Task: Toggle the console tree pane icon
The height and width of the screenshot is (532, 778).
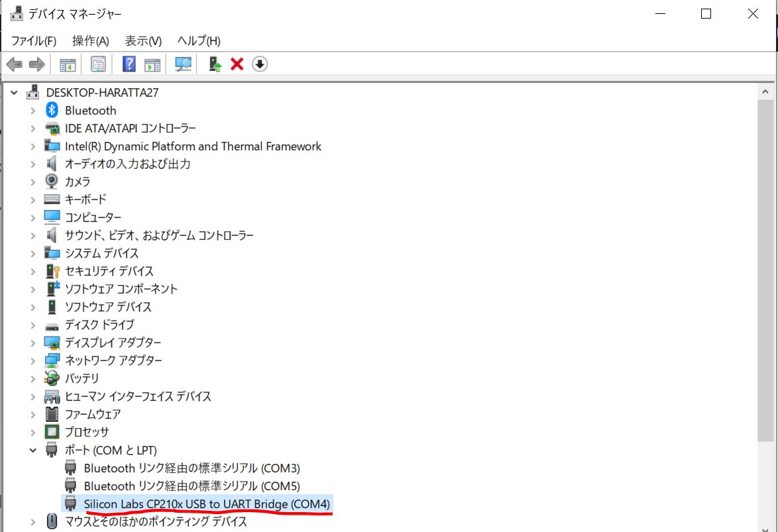Action: coord(68,64)
